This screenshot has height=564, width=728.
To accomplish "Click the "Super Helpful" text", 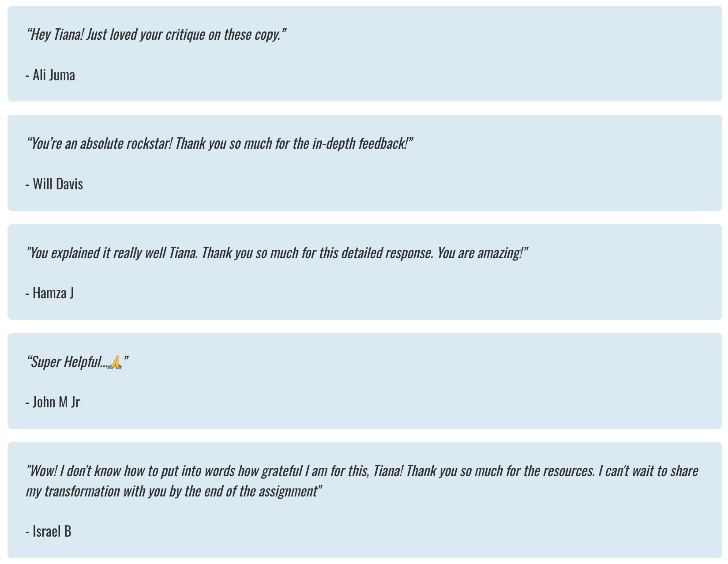I will pyautogui.click(x=66, y=362).
